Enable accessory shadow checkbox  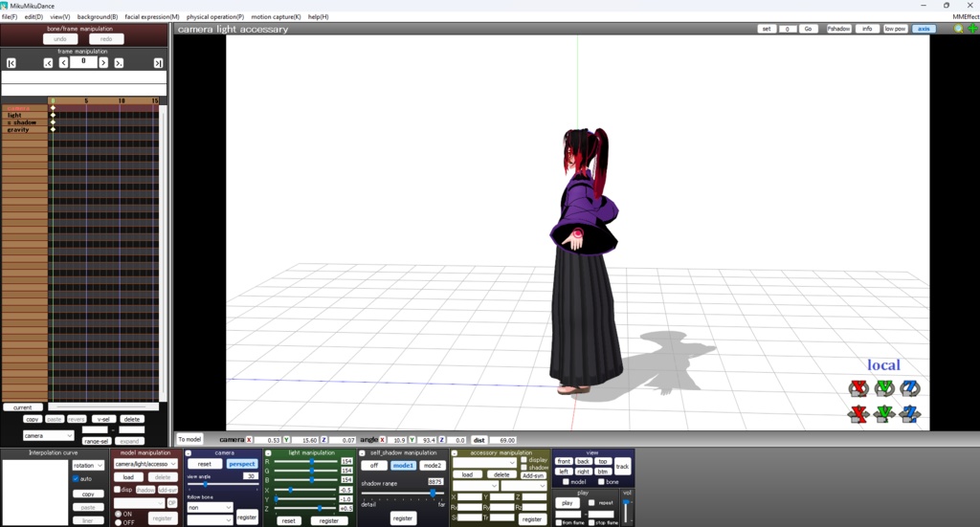click(523, 467)
